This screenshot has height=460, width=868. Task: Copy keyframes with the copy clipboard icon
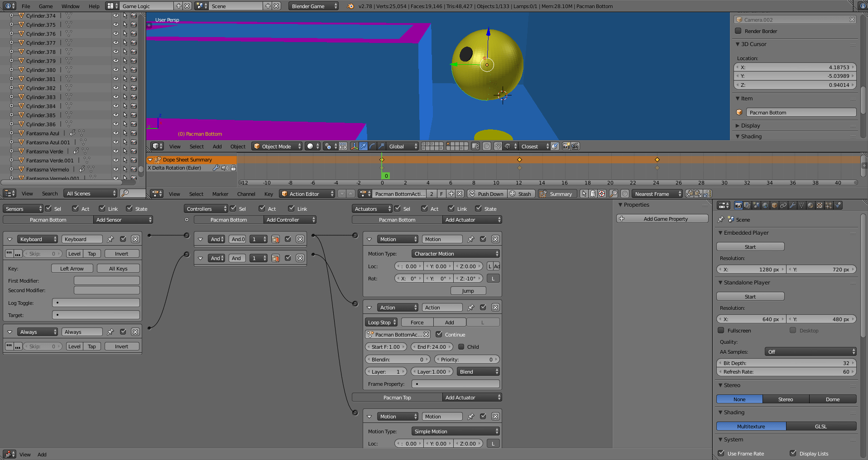tap(690, 194)
